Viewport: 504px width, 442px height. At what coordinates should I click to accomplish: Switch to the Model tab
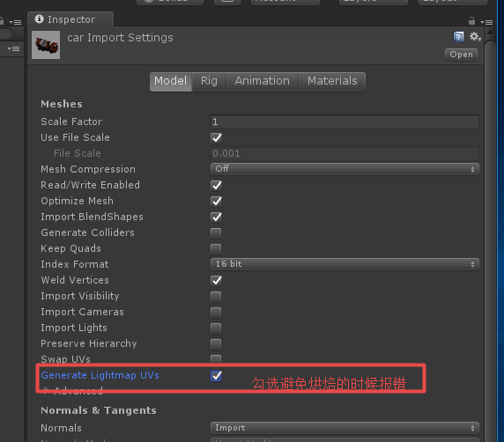pos(171,81)
